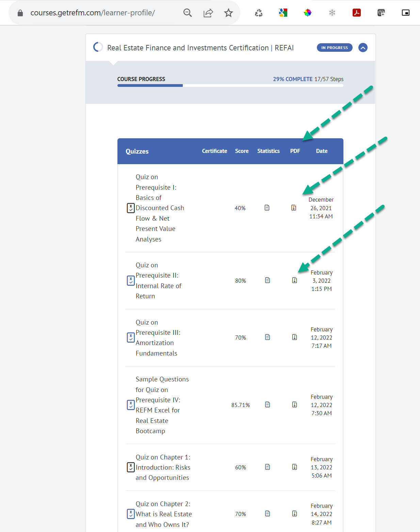420x532 pixels.
Task: Open statistics for Internal Rate of Return quiz
Action: [268, 280]
